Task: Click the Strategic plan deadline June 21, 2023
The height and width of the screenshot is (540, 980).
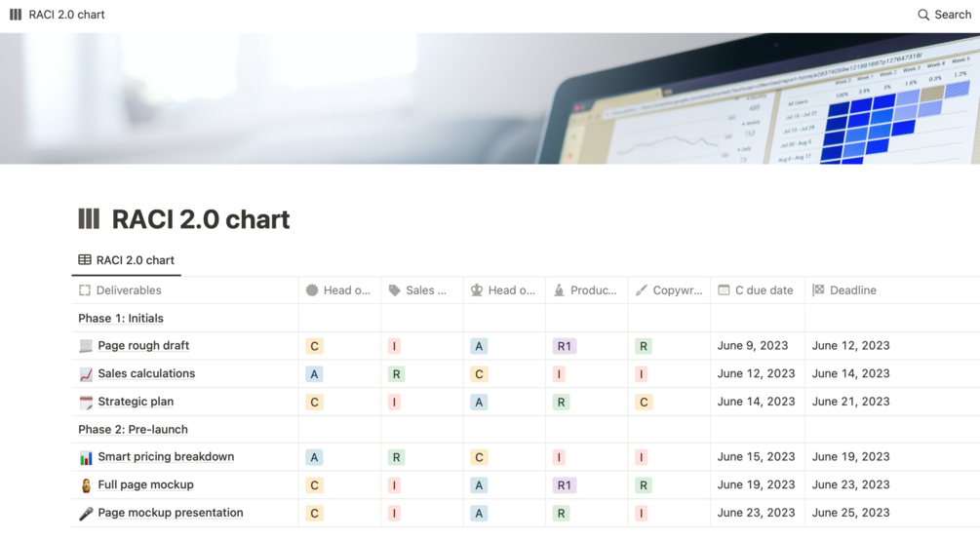Action: coord(850,402)
